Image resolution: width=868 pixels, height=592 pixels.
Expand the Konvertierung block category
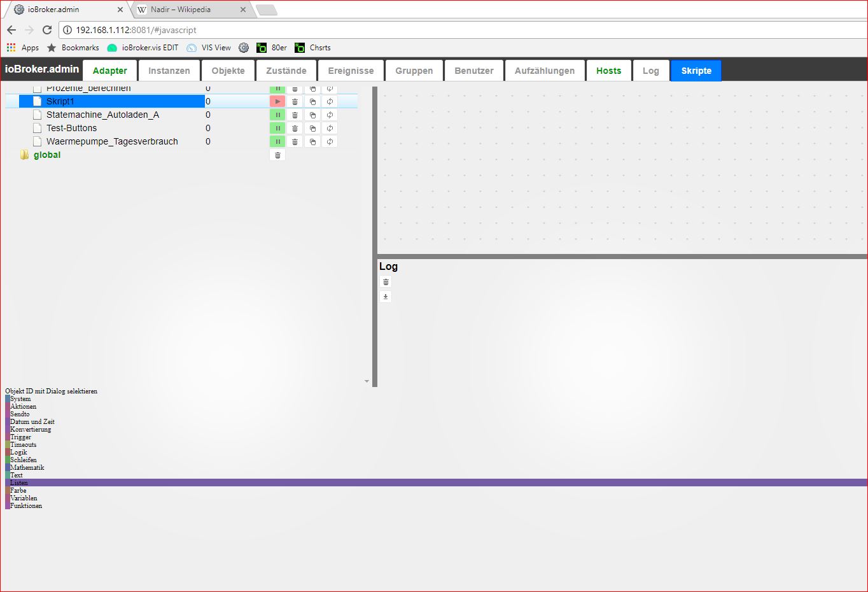point(31,429)
